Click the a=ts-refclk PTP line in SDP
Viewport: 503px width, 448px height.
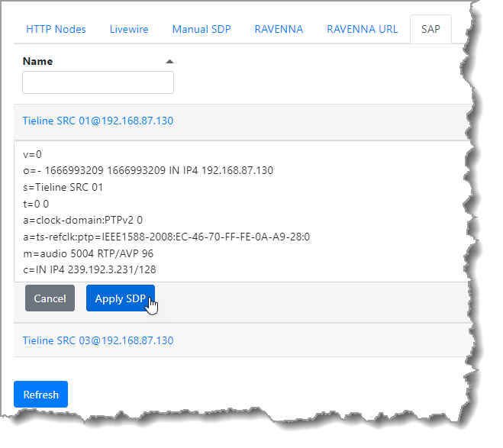pyautogui.click(x=166, y=237)
